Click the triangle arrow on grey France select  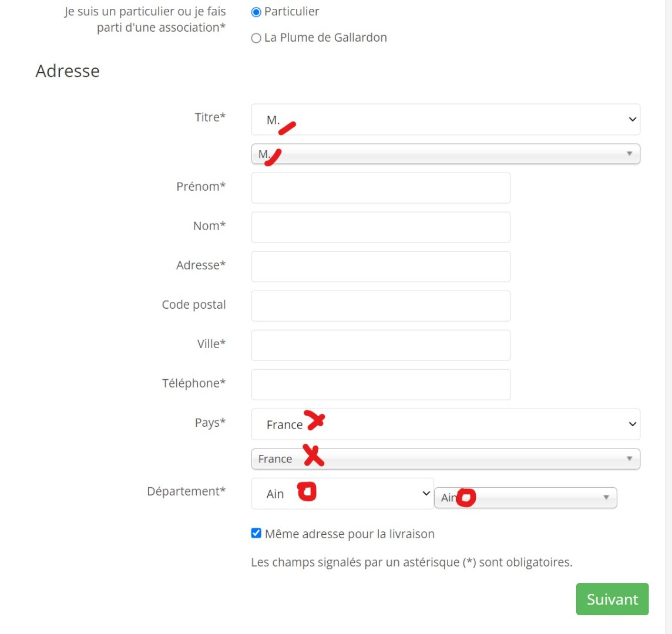pos(629,459)
